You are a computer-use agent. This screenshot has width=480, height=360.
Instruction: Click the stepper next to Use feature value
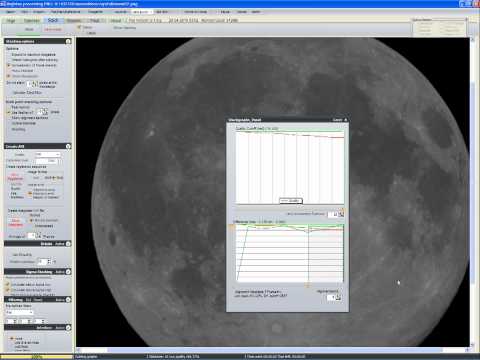(x=44, y=112)
